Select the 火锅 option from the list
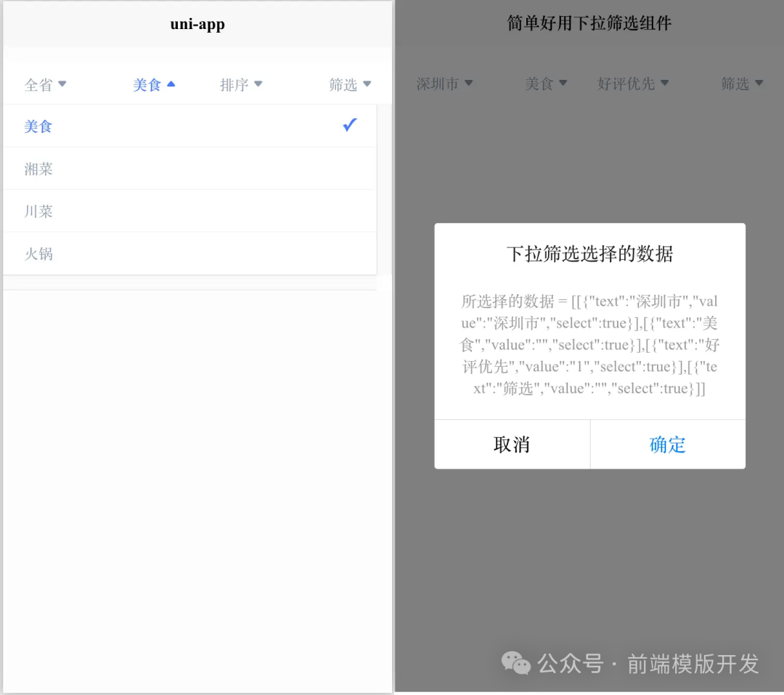The height and width of the screenshot is (695, 784). pos(38,253)
